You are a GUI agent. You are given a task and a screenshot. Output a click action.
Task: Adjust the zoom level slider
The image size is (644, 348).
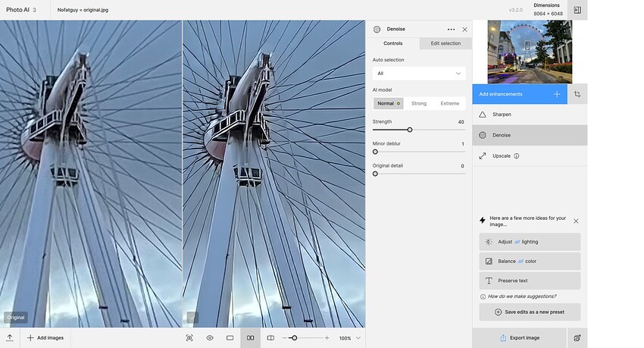tap(294, 337)
